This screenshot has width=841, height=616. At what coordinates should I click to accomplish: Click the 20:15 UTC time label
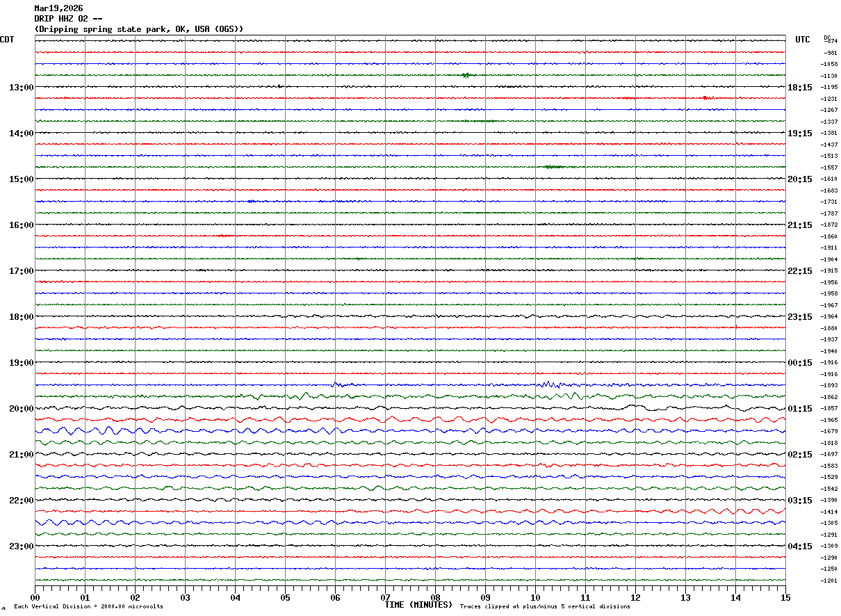click(800, 179)
